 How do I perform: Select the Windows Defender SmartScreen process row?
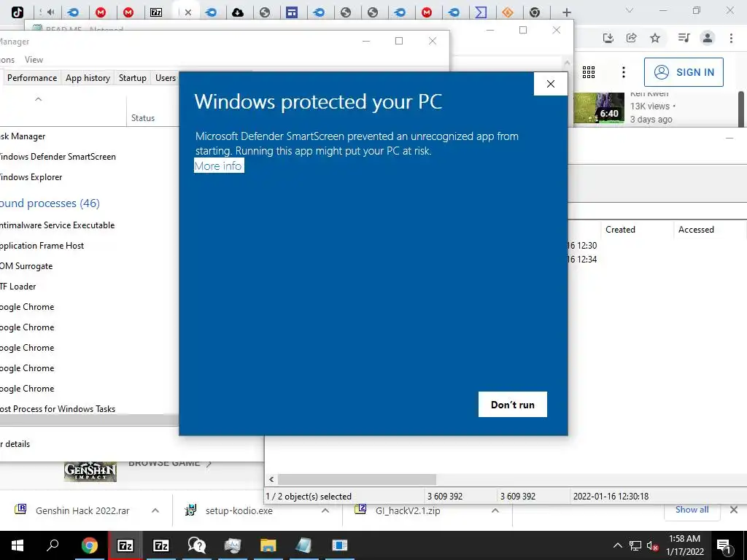click(x=89, y=157)
